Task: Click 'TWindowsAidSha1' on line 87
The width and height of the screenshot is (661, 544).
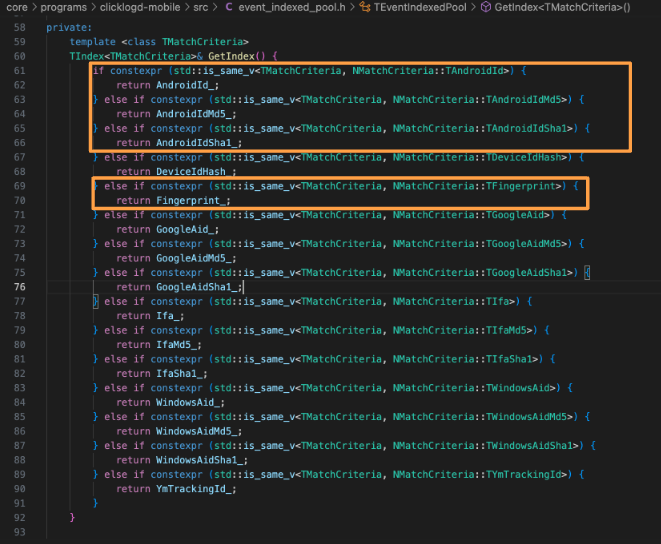Action: point(529,446)
